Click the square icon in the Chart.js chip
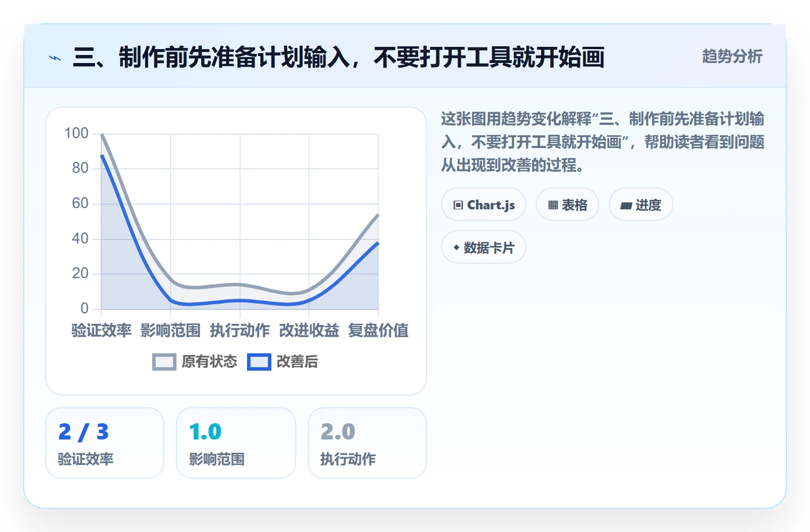 pyautogui.click(x=458, y=205)
